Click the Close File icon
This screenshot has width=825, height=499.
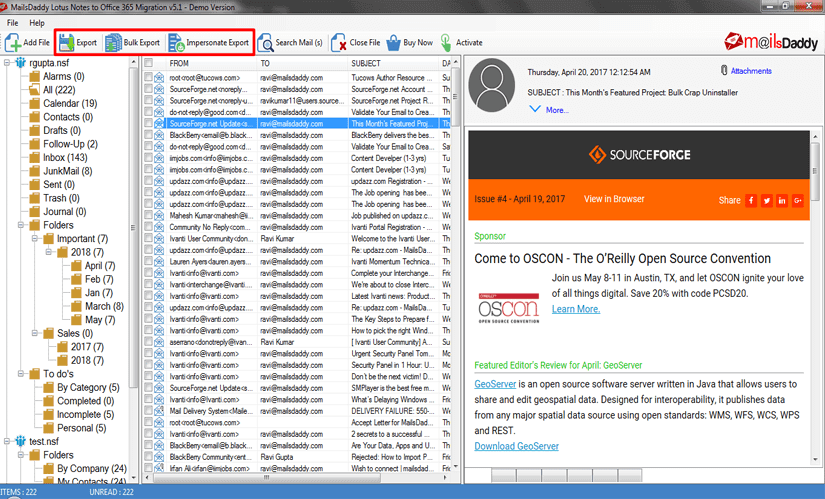pyautogui.click(x=338, y=43)
